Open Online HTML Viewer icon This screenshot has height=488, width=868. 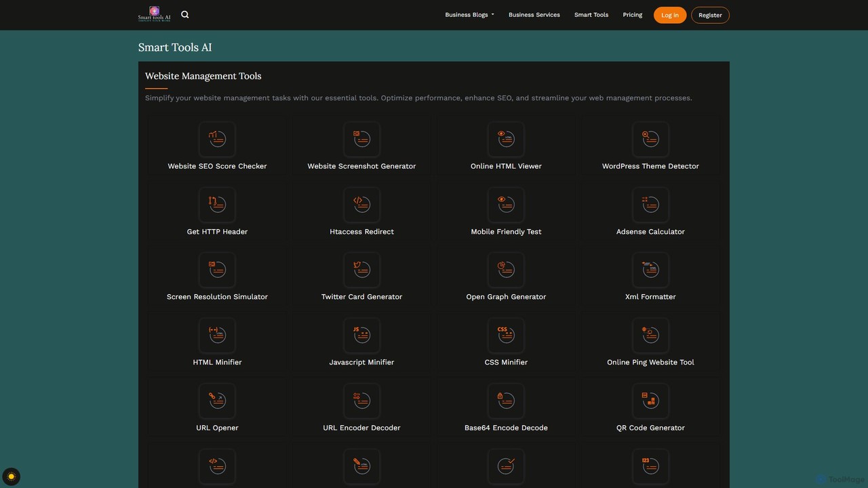tap(506, 139)
